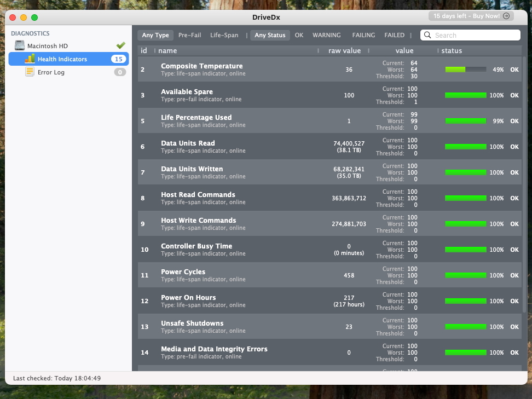Select the Data Units Read row name
This screenshot has height=399, width=532.
[188, 143]
